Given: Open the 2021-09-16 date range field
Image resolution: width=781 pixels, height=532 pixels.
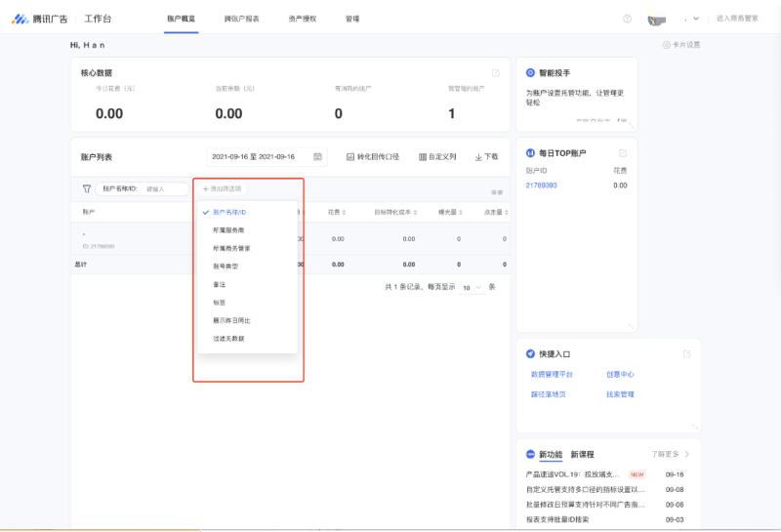Looking at the screenshot, I should (x=267, y=156).
